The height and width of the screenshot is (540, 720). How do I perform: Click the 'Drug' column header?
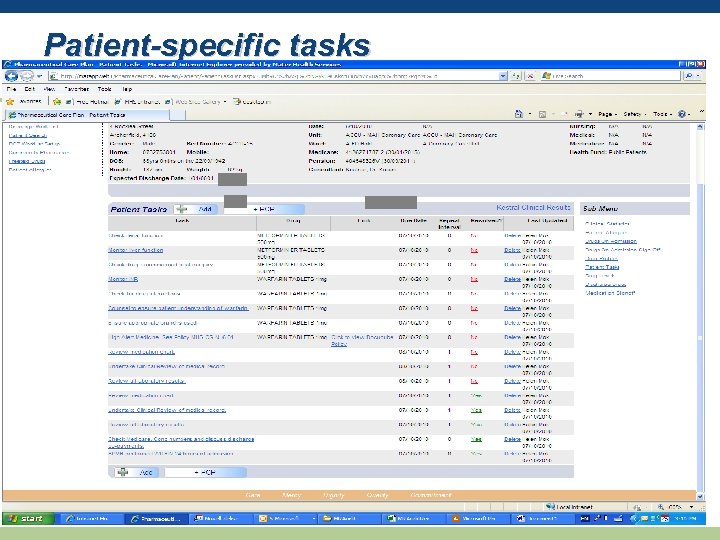point(293,221)
